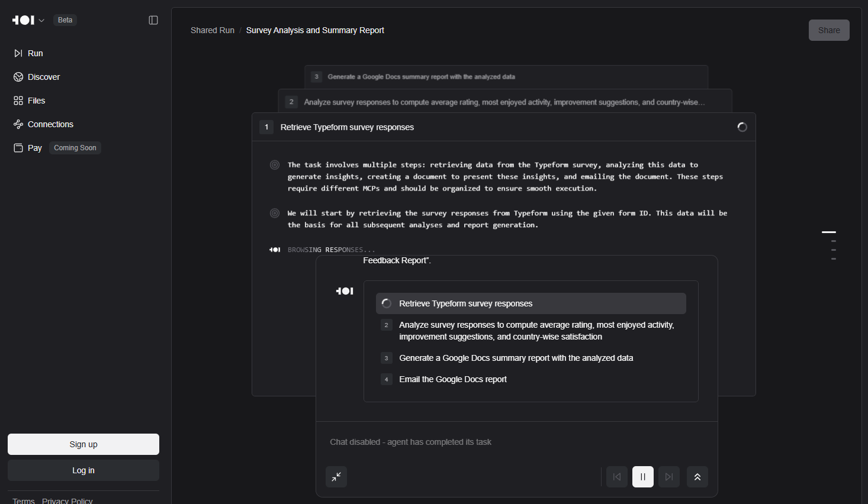
Task: Skip to the next step in playback
Action: tap(669, 477)
